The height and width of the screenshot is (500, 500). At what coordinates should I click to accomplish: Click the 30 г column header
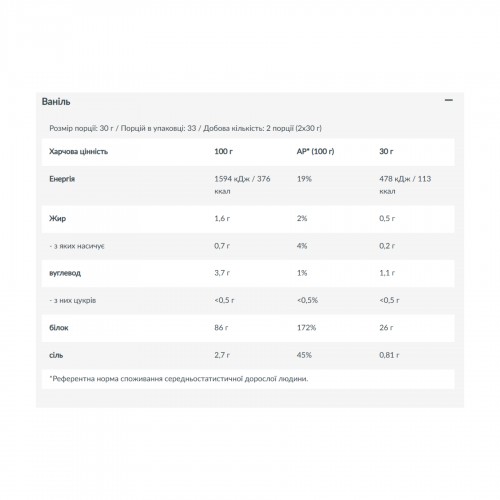[x=386, y=151]
